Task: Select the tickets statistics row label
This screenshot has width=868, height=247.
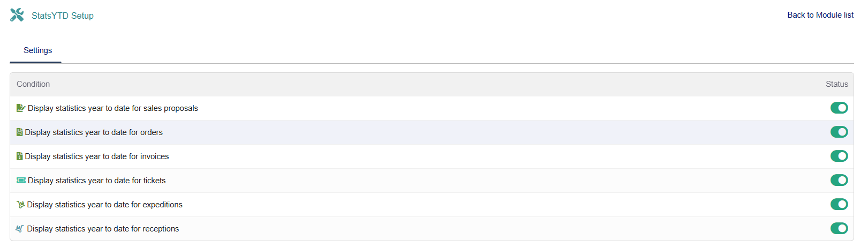Action: tap(97, 181)
